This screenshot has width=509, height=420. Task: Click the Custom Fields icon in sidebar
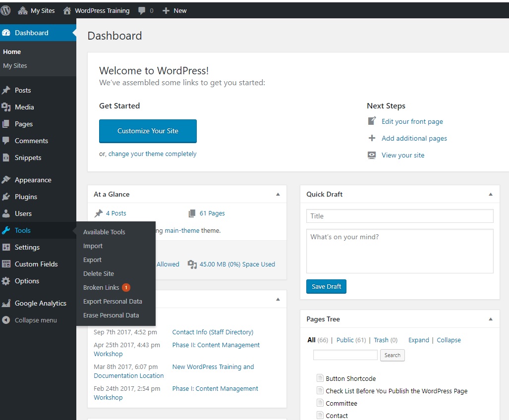6,264
